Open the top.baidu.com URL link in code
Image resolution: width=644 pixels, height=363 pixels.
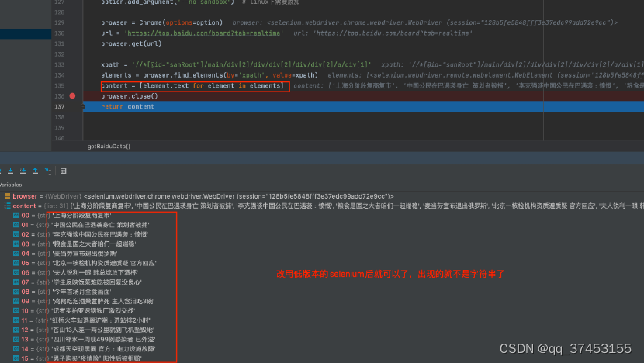[x=204, y=33]
